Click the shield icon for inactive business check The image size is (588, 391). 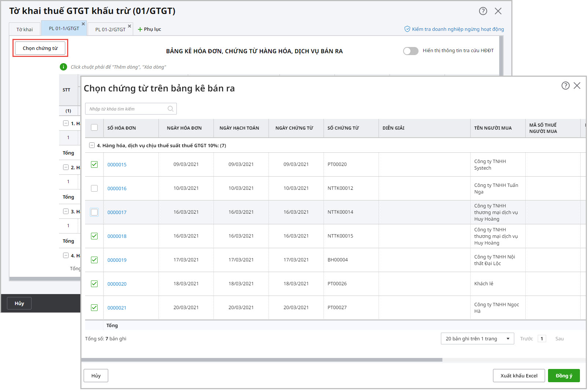pos(407,29)
